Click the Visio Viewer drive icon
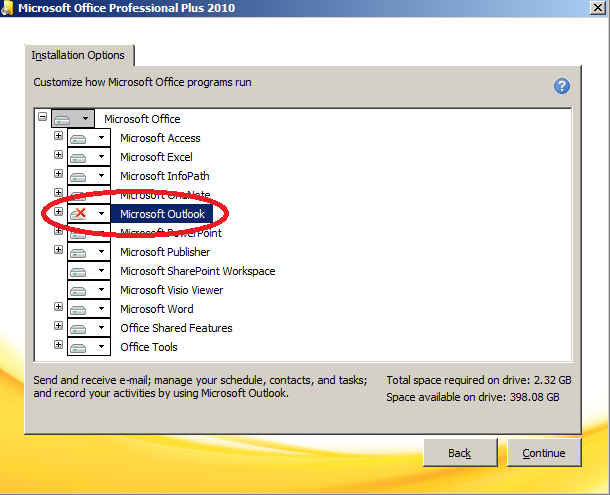This screenshot has width=610, height=495. pos(79,290)
